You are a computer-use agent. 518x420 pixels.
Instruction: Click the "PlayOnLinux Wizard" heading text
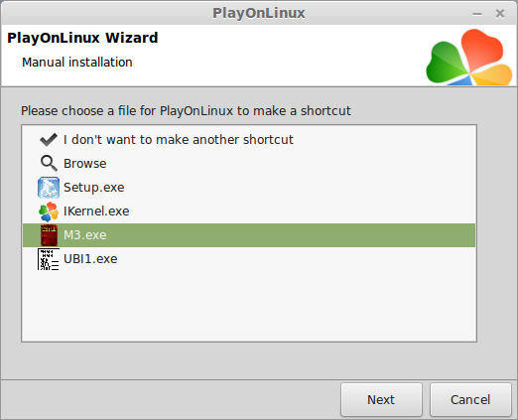82,38
